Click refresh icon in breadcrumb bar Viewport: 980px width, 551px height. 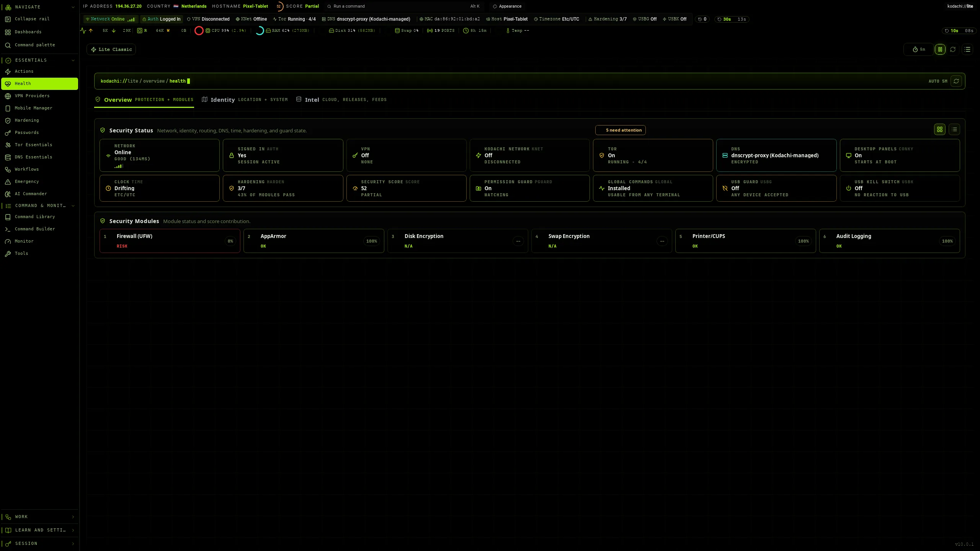956,81
